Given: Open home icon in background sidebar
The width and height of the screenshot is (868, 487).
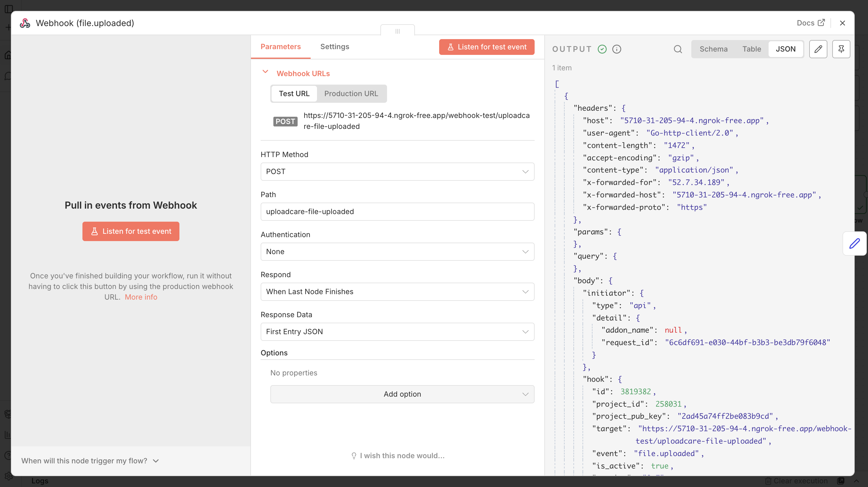Looking at the screenshot, I should pos(8,55).
